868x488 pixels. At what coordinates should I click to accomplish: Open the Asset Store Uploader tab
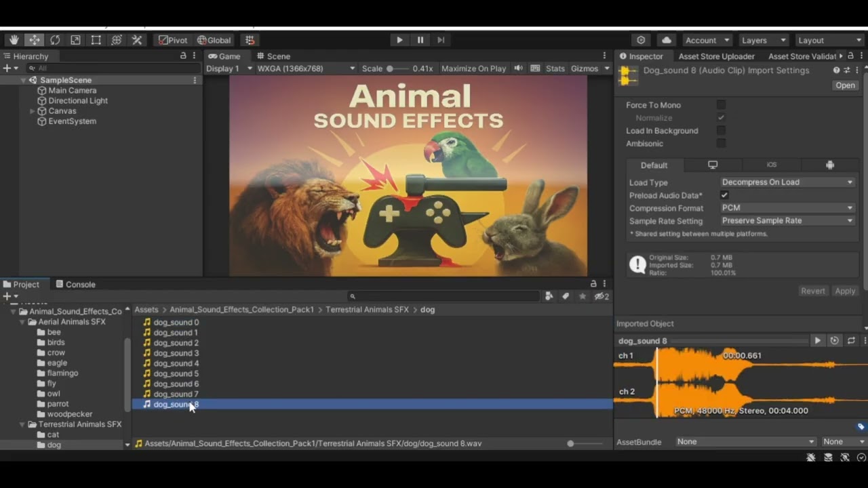coord(716,56)
